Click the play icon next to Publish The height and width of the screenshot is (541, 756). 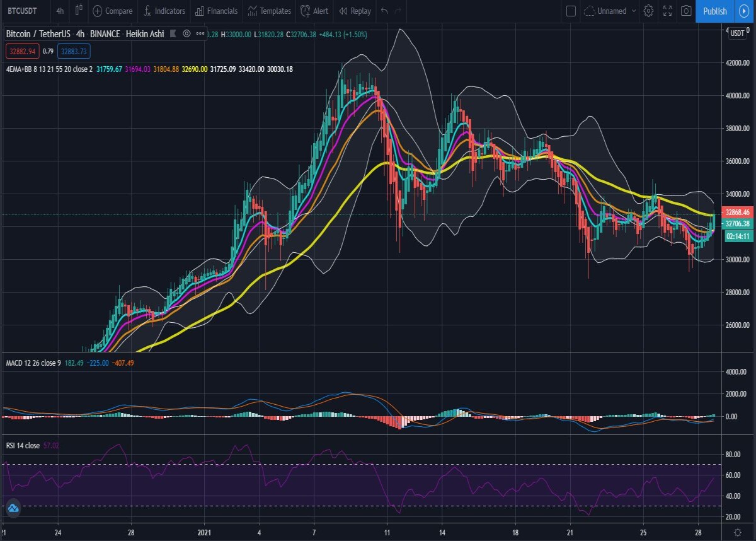pos(744,11)
